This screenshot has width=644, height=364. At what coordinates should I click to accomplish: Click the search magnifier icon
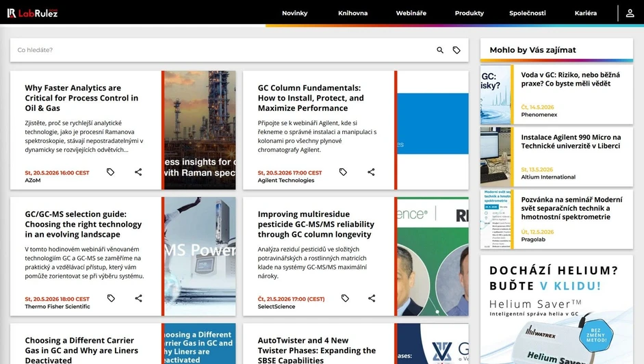click(x=440, y=50)
